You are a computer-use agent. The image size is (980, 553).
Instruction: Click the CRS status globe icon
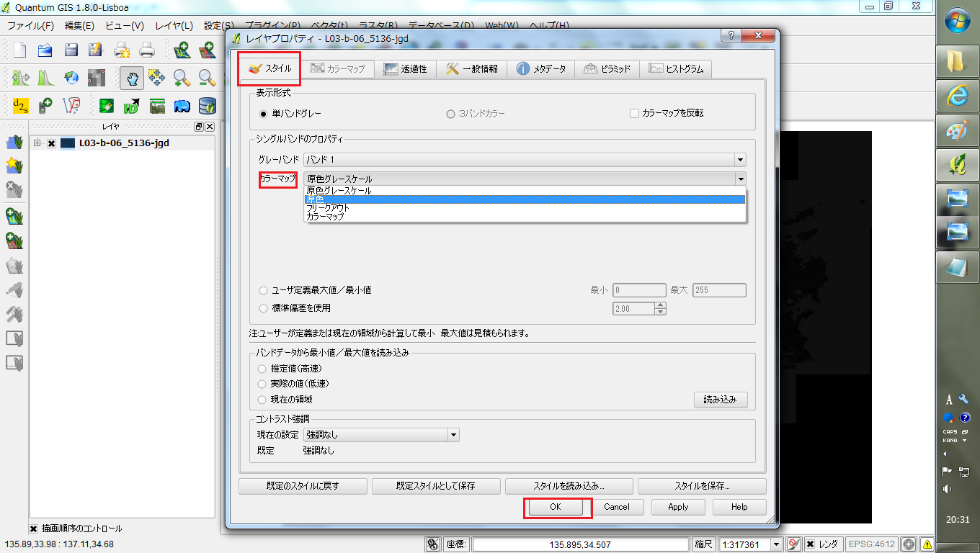[909, 545]
